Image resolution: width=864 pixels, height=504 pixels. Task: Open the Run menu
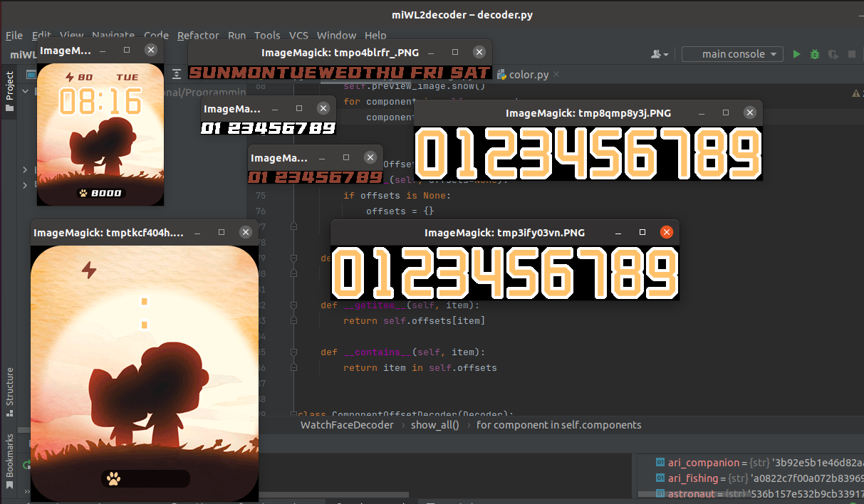(x=236, y=35)
